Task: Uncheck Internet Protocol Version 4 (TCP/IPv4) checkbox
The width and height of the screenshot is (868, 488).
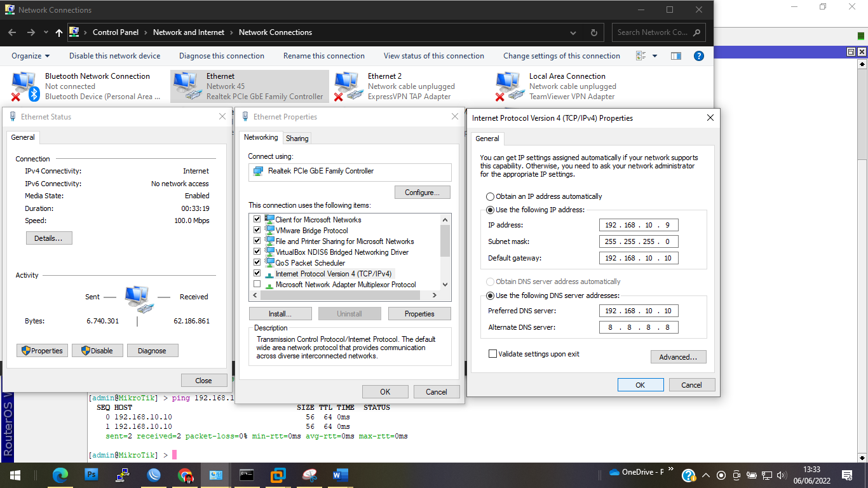Action: coord(257,273)
